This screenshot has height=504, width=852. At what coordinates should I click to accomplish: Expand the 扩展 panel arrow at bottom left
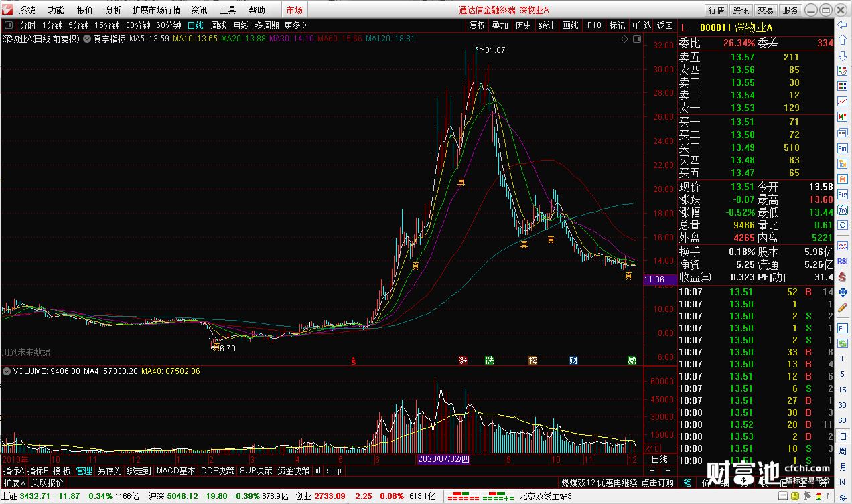pos(14,483)
